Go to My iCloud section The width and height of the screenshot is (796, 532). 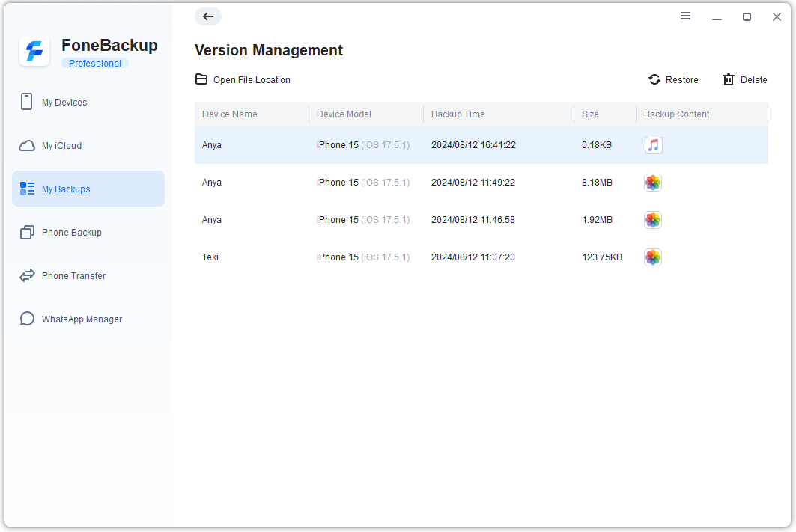61,146
